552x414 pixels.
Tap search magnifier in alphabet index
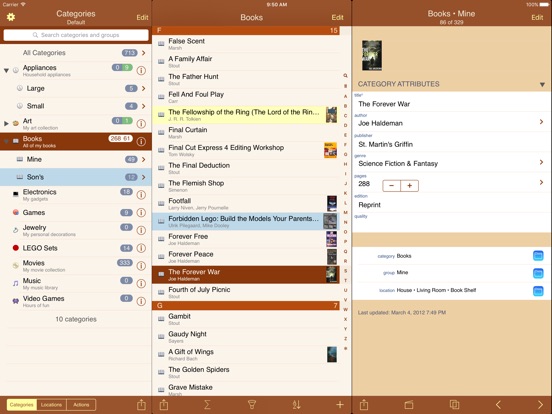[345, 76]
